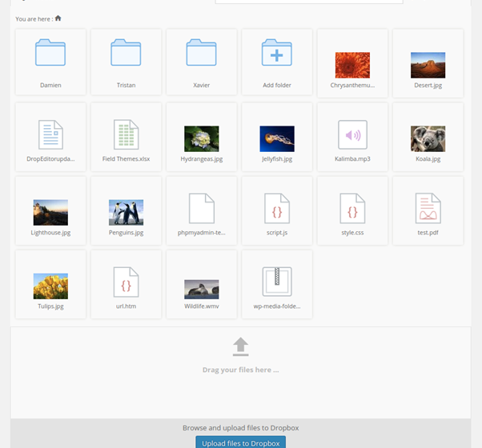Screen dimensions: 482x448
Task: Click the wp-media-folde... file name
Action: (x=277, y=306)
